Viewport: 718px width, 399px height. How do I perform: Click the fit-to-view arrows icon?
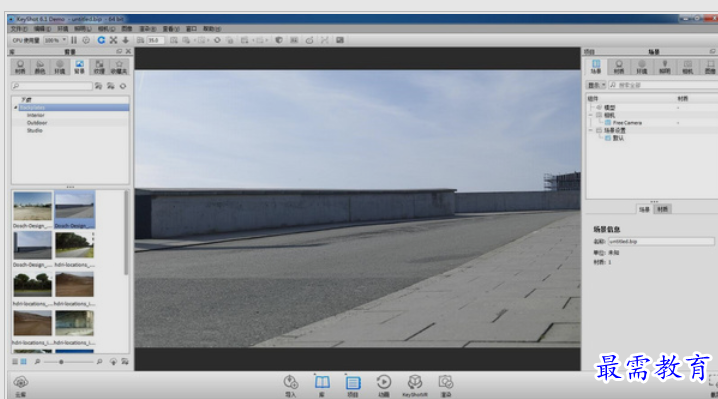113,40
